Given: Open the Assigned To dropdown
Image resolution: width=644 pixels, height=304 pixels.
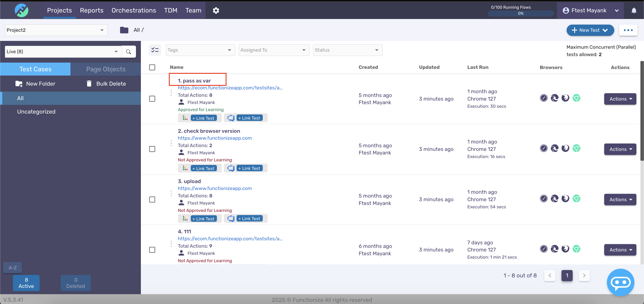Looking at the screenshot, I should pos(274,50).
